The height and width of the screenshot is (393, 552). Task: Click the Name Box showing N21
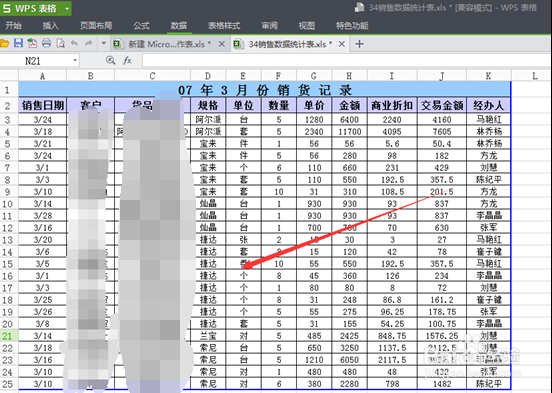coord(35,61)
